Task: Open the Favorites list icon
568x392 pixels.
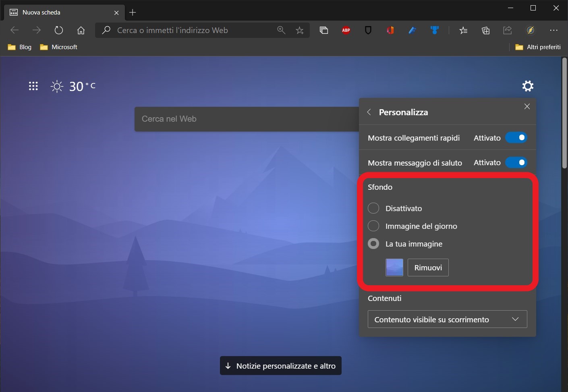Action: (x=463, y=30)
